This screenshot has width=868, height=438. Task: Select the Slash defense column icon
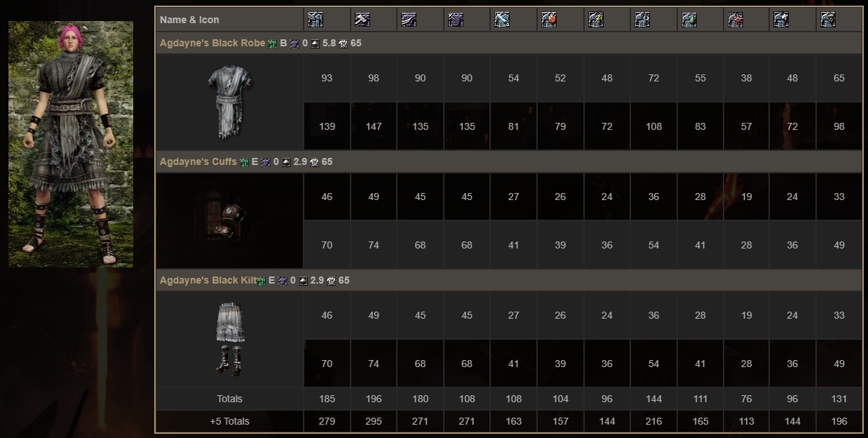(x=409, y=20)
